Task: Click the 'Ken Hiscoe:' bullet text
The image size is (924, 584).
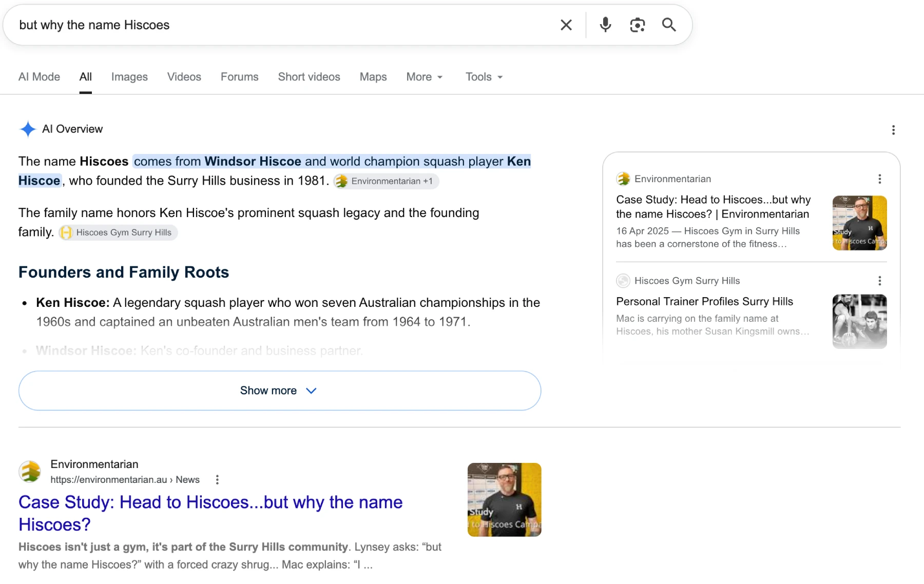Action: (x=73, y=303)
